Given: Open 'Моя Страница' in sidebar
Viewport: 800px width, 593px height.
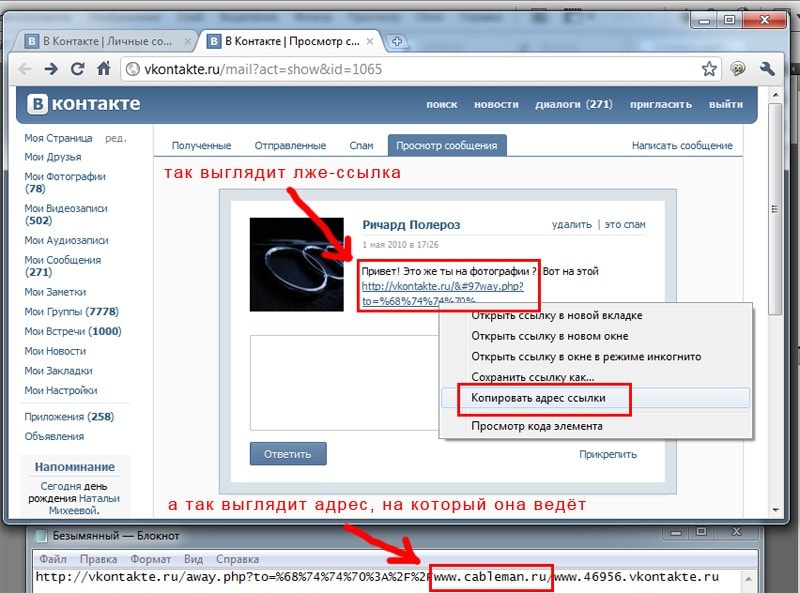Looking at the screenshot, I should point(58,138).
